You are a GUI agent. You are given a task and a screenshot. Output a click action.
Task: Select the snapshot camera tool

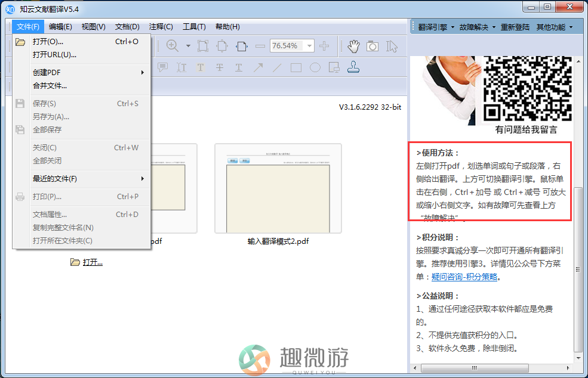(x=372, y=46)
